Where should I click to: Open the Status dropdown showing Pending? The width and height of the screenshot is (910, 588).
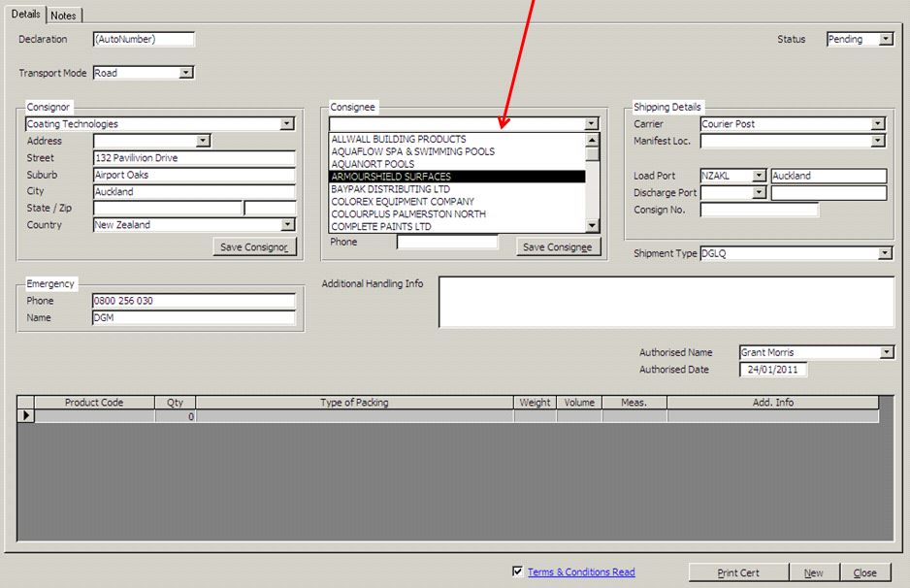[x=885, y=39]
